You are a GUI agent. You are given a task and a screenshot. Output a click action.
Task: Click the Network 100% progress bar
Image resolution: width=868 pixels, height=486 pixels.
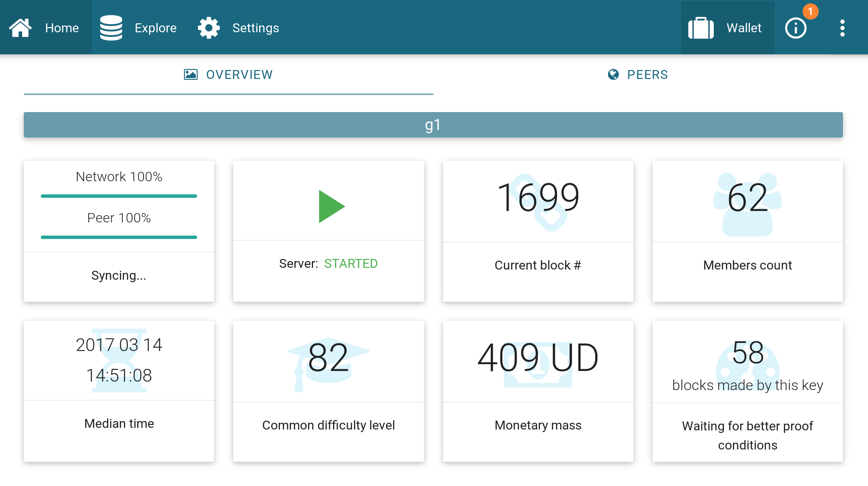[x=119, y=196]
